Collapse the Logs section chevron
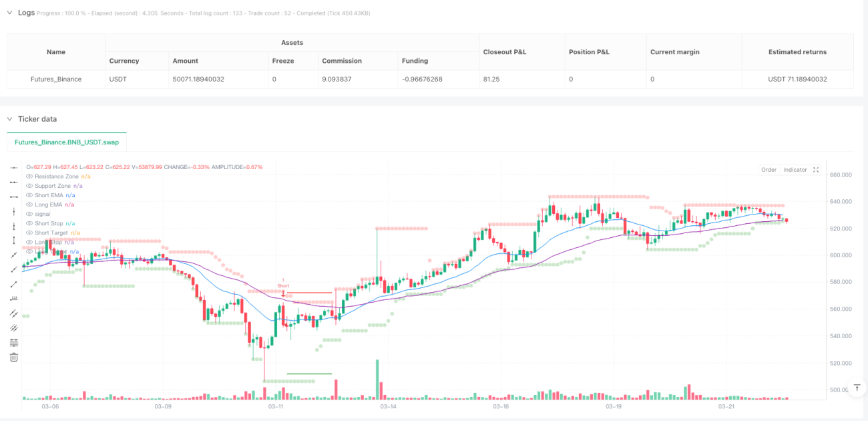The image size is (868, 421). tap(10, 12)
